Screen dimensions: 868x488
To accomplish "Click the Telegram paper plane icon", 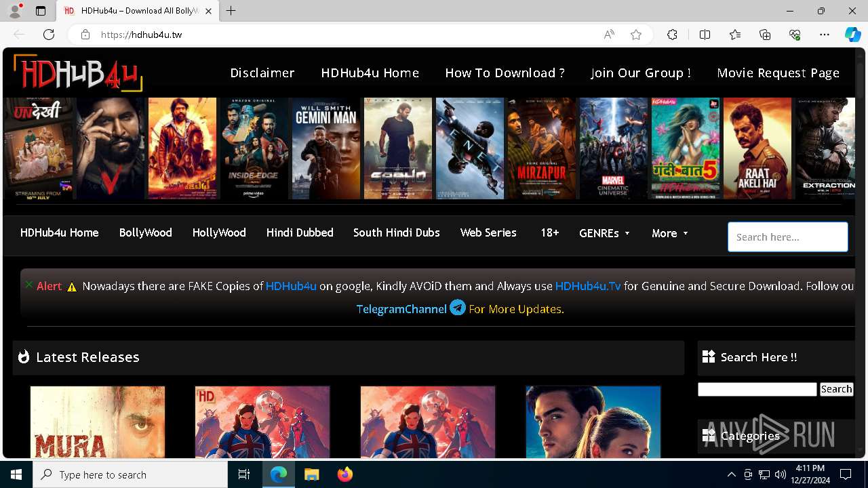I will point(458,308).
